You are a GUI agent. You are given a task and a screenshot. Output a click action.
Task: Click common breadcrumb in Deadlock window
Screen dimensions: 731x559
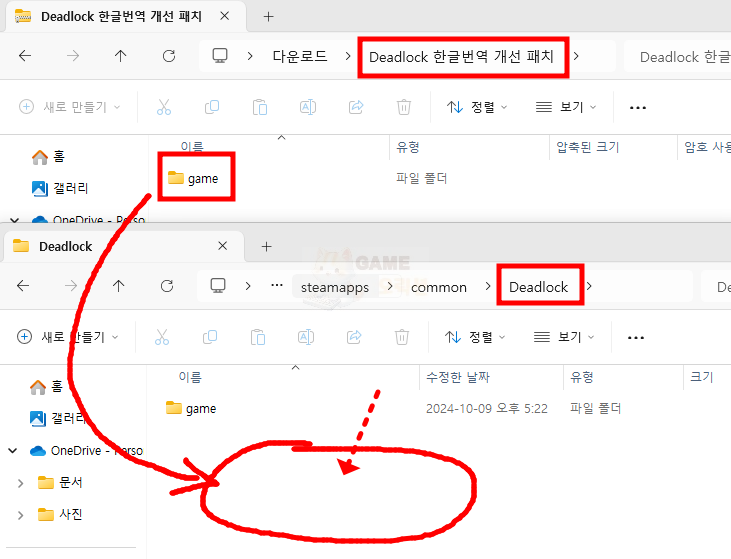click(x=439, y=287)
